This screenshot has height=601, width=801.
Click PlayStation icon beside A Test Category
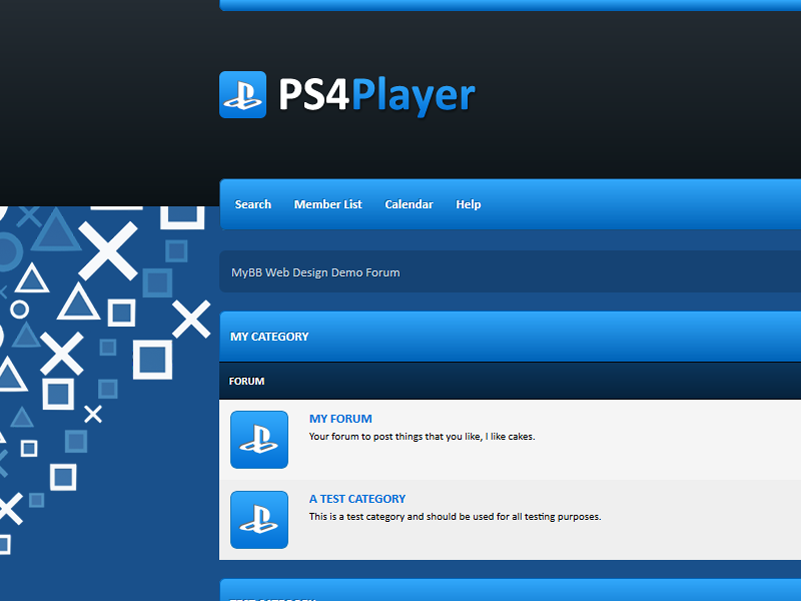(x=259, y=520)
